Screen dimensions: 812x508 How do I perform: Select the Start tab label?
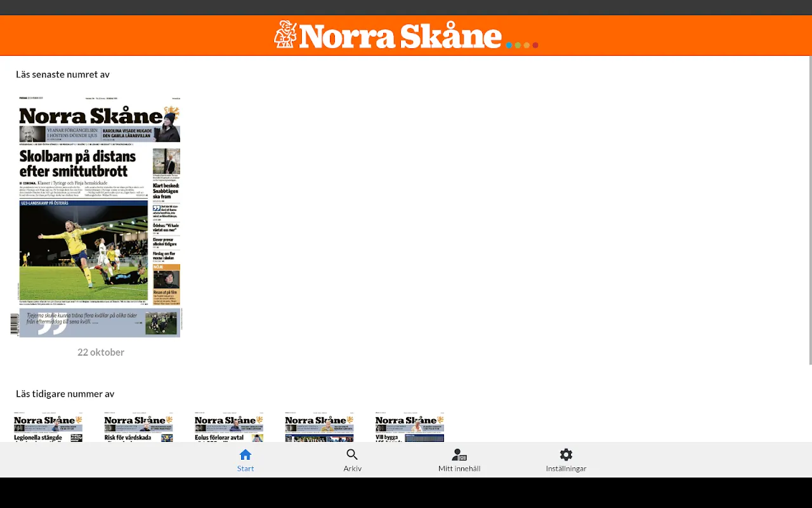tap(246, 469)
